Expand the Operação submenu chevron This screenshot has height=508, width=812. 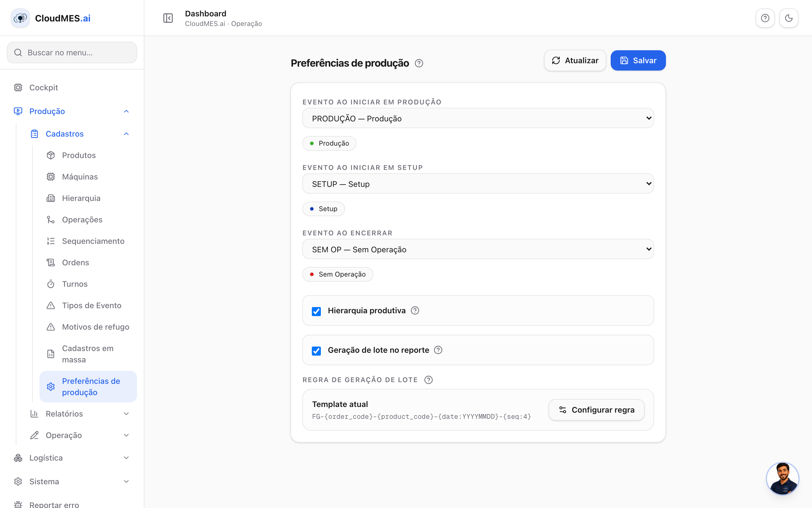(x=126, y=435)
